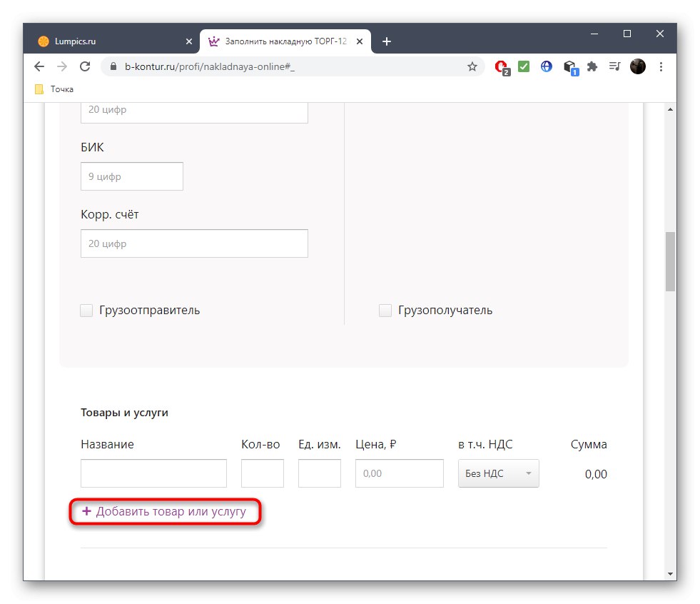Open the Chrome profile avatar
The height and width of the screenshot is (604, 700).
click(x=637, y=66)
